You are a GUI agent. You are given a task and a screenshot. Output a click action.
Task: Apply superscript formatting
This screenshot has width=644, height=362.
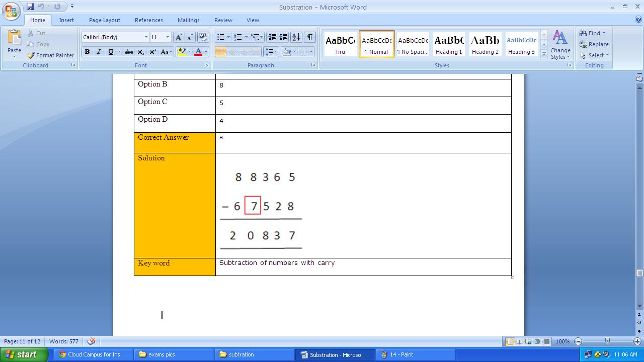[x=152, y=52]
